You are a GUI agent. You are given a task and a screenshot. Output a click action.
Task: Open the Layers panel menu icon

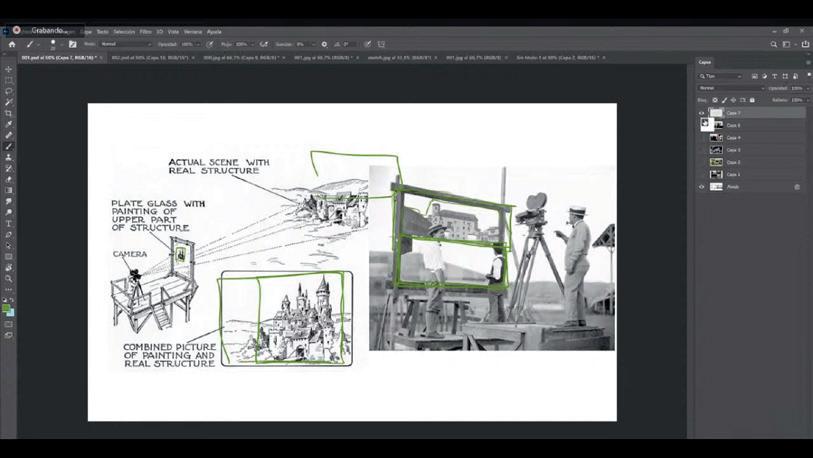(x=808, y=62)
